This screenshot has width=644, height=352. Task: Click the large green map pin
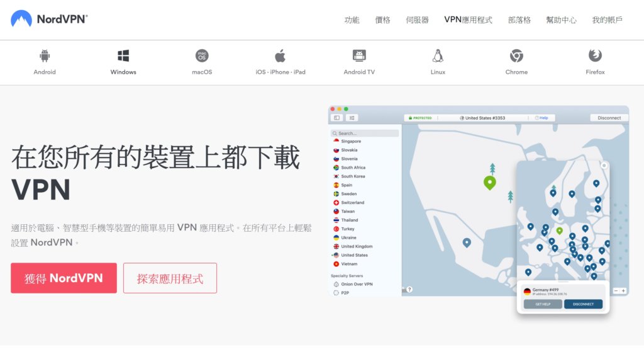point(489,182)
